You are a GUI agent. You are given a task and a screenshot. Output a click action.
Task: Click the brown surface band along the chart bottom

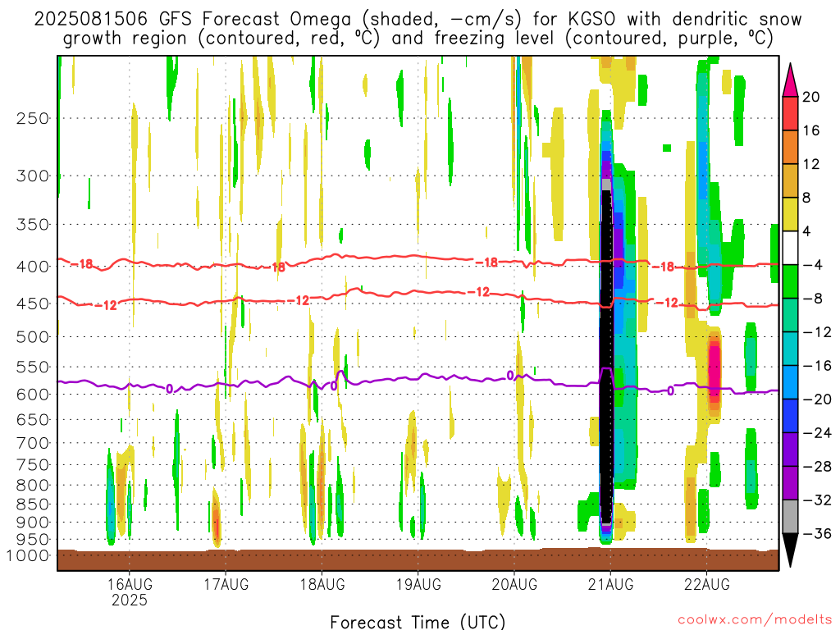418,559
